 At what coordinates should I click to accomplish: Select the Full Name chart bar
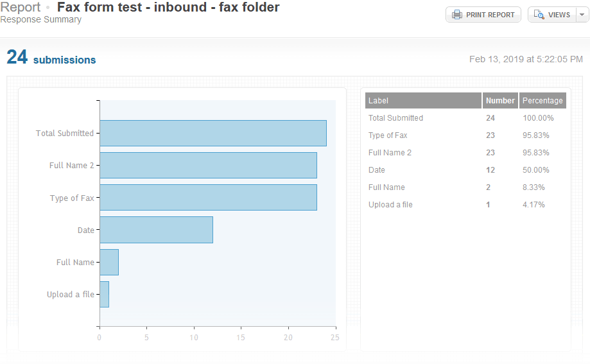[109, 262]
